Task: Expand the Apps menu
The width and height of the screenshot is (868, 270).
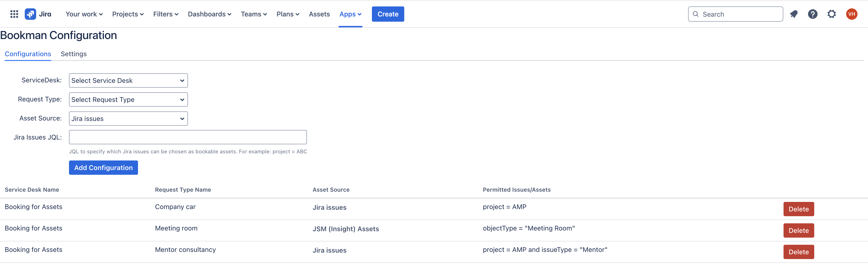Action: tap(350, 14)
